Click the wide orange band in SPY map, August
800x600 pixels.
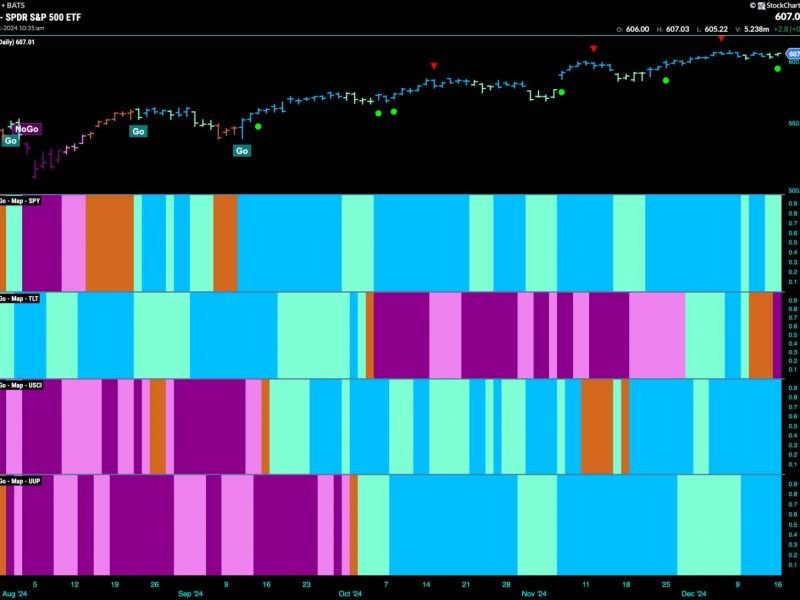(110, 243)
